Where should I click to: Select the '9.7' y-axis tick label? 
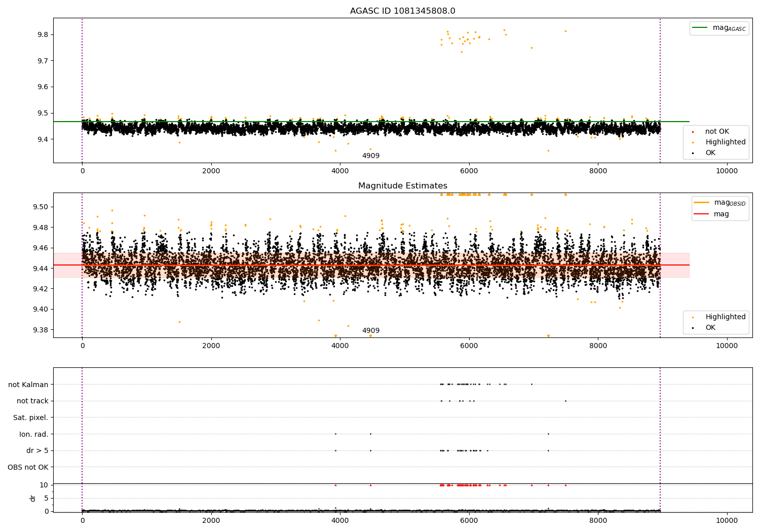point(43,61)
